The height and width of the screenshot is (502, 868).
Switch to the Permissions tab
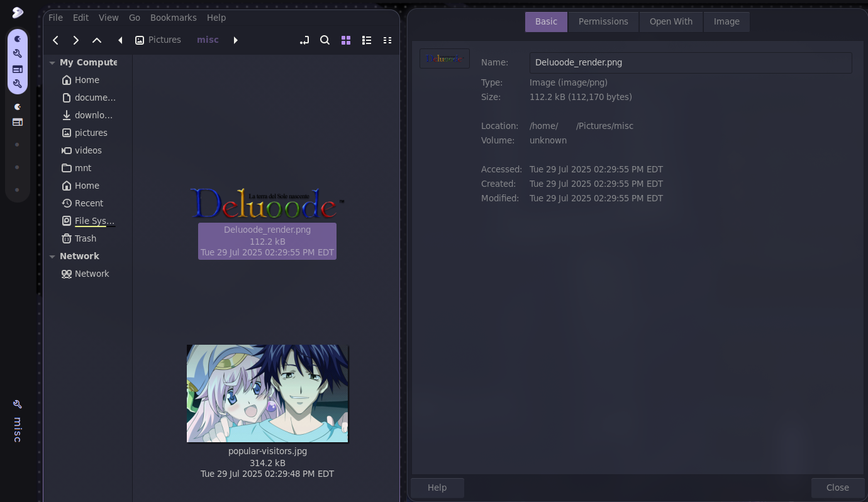(x=603, y=21)
